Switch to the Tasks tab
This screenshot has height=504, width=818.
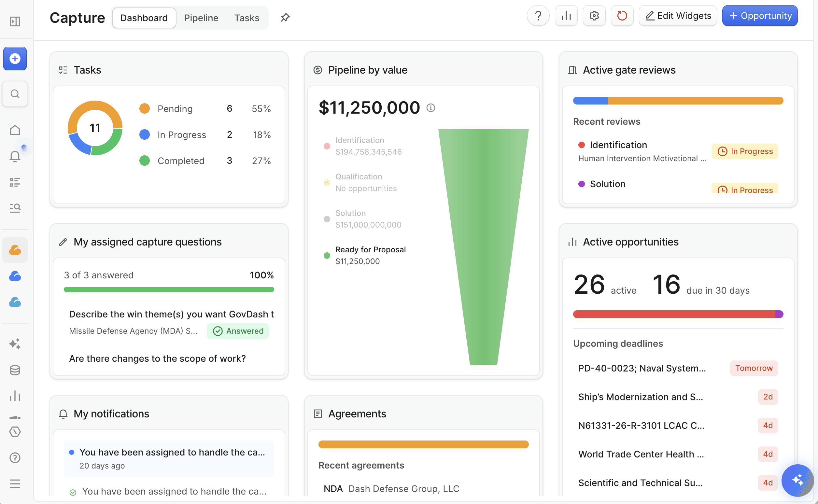click(x=247, y=18)
